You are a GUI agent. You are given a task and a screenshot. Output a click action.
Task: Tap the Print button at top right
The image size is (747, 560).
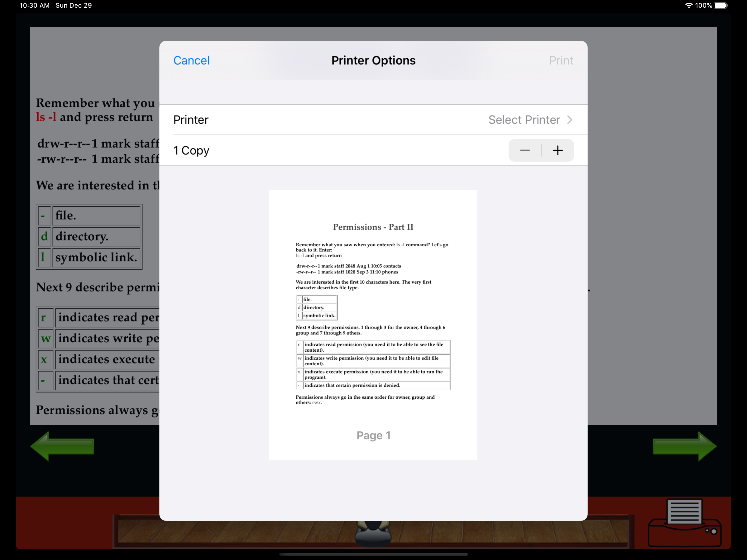pos(561,60)
